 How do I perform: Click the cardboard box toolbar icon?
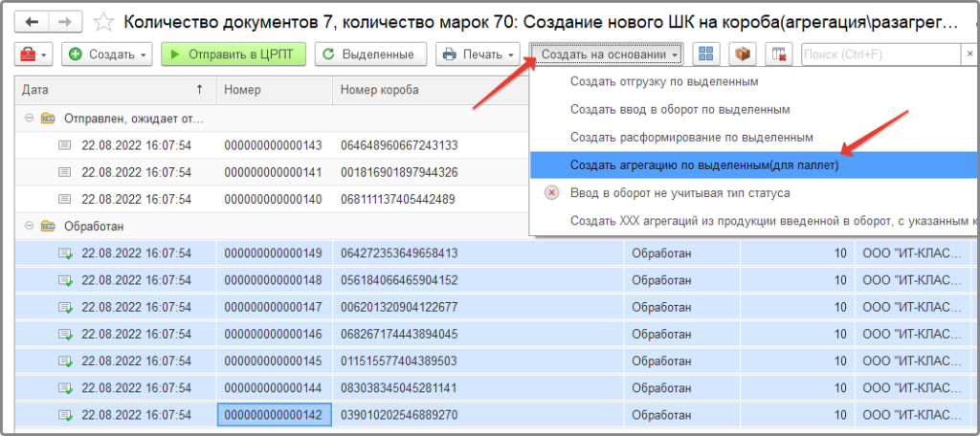pyautogui.click(x=743, y=54)
